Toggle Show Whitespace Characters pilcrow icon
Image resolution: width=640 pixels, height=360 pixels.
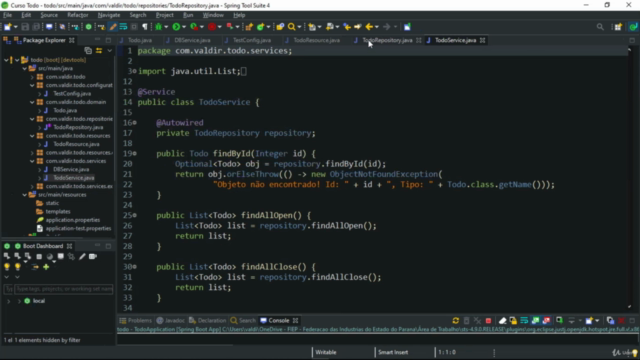[x=145, y=27]
